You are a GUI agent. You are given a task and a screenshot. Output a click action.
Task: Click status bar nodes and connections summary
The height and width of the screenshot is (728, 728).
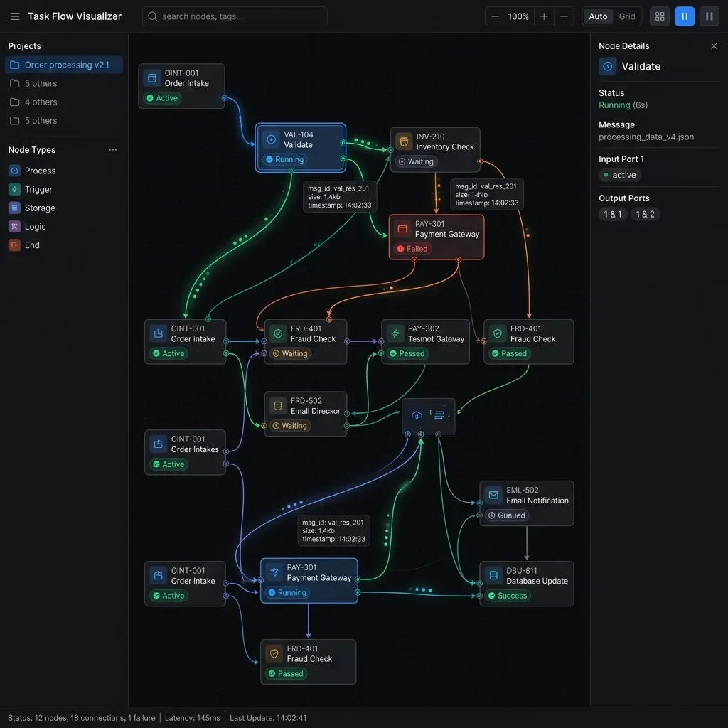(82, 718)
